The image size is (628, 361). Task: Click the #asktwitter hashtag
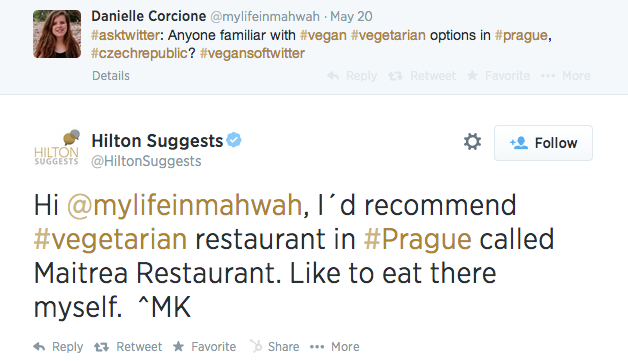coord(125,35)
